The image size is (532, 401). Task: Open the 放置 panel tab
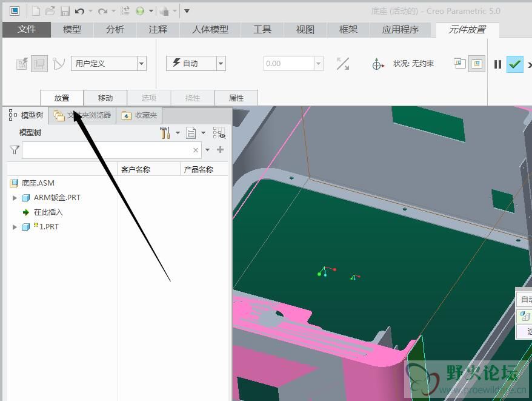(x=62, y=98)
